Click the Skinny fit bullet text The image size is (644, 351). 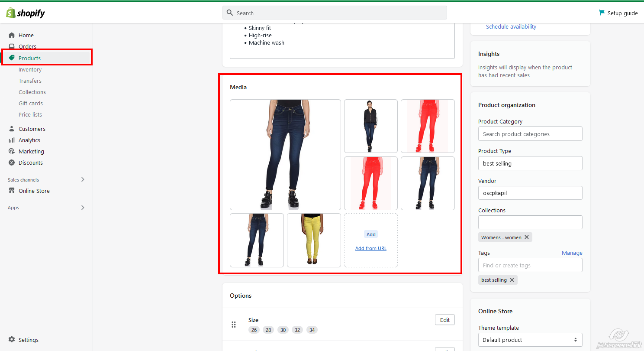(260, 28)
